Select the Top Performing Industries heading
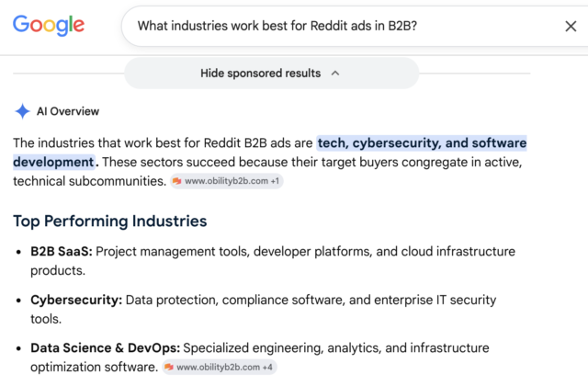Image resolution: width=588 pixels, height=386 pixels. 110,221
